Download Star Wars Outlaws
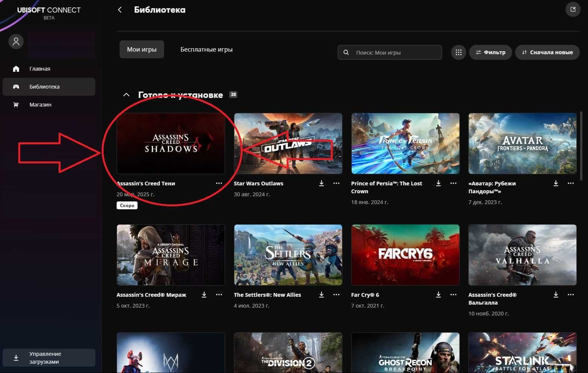Screen dimensions: 588x373 click(321, 183)
